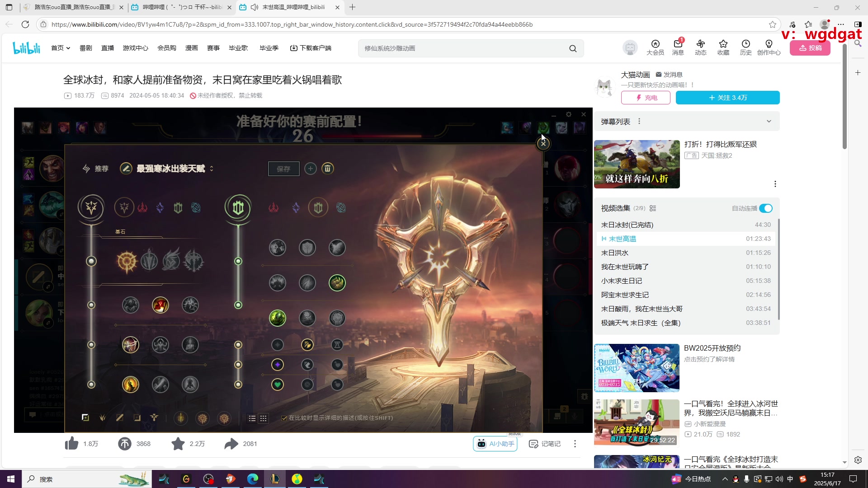868x488 pixels.
Task: Open Windows Start menu
Action: pos(11,479)
